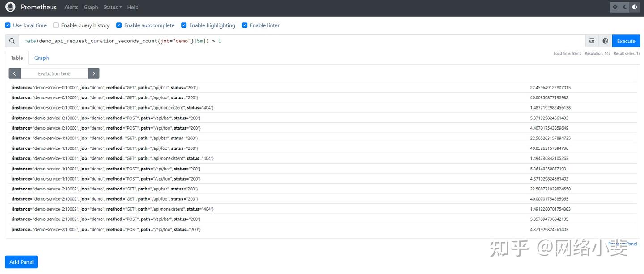Open the Status dropdown menu

pyautogui.click(x=112, y=7)
